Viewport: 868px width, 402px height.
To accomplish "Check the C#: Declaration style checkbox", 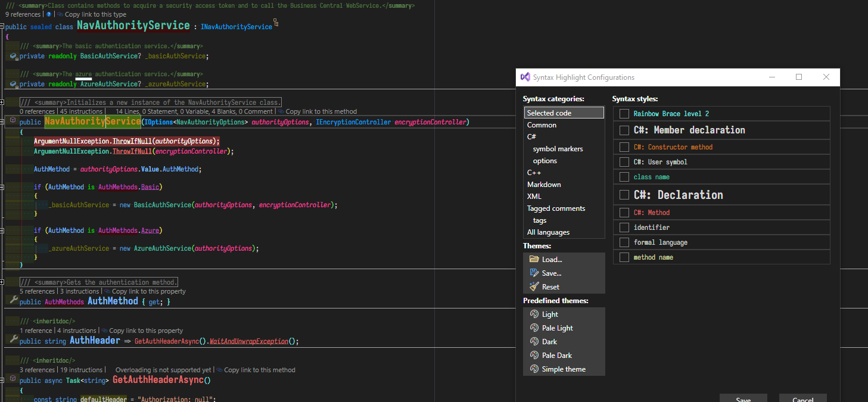I will 624,194.
